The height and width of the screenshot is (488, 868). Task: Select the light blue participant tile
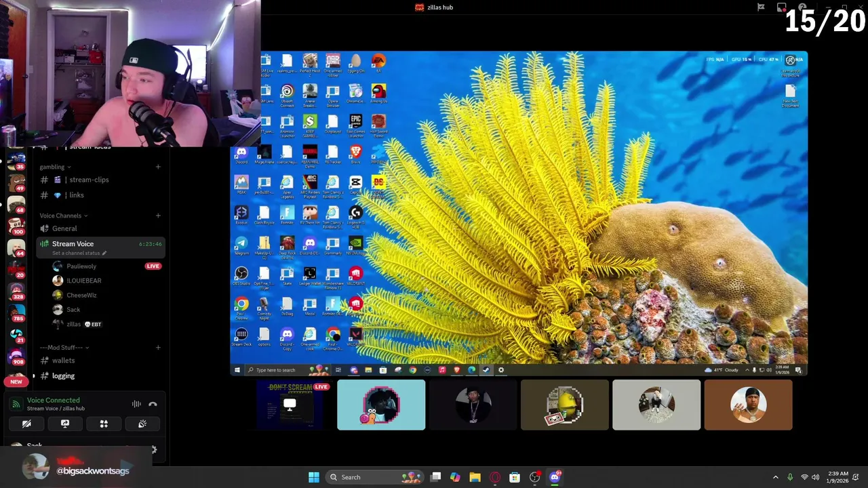pyautogui.click(x=381, y=405)
